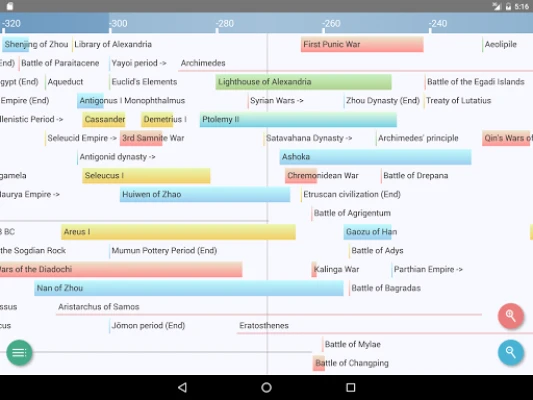Viewport: 533px width, 400px height.
Task: Select the Nan of Zhou bar
Action: [189, 288]
